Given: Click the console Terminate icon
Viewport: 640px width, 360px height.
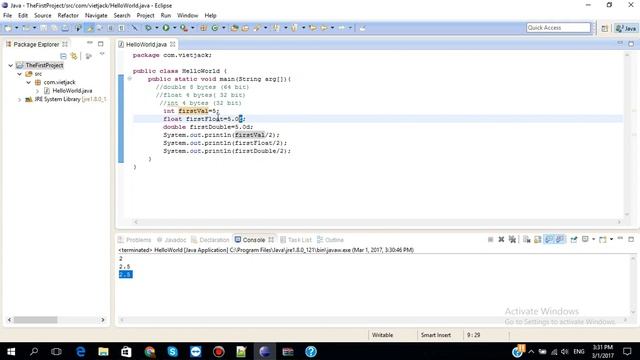Looking at the screenshot, I should [491, 240].
